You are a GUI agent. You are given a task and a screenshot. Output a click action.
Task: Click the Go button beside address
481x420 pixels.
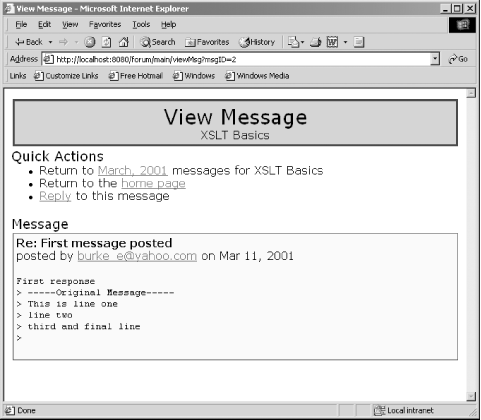tap(458, 59)
